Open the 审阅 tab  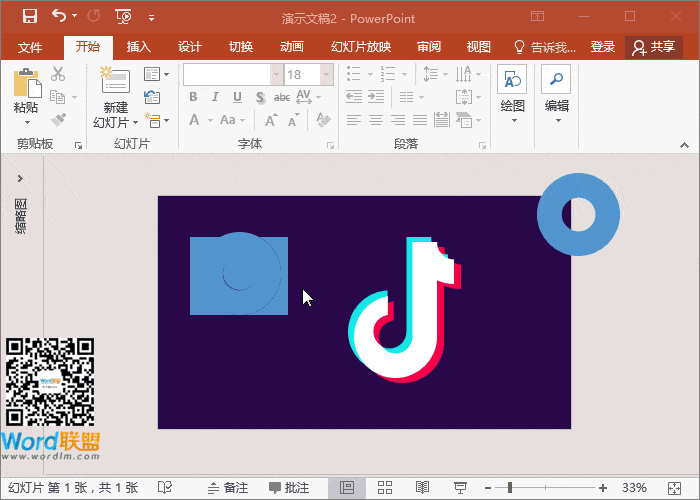pyautogui.click(x=429, y=46)
